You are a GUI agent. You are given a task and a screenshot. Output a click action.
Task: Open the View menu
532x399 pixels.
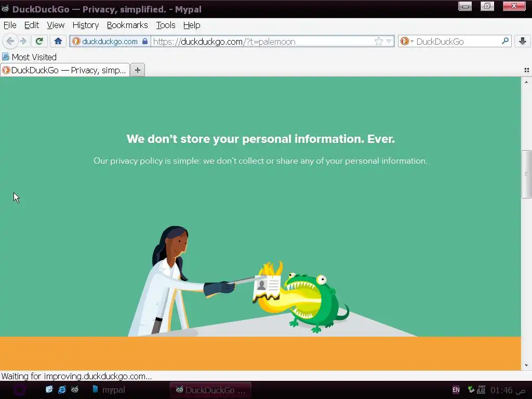point(56,25)
